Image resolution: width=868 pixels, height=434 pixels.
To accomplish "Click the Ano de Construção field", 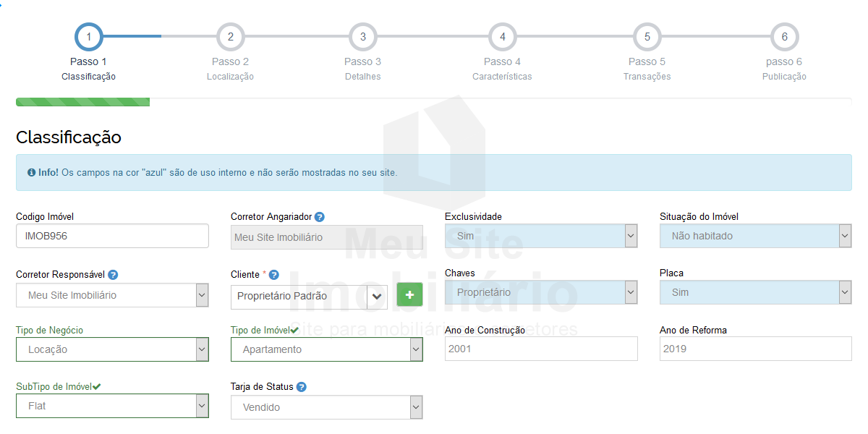I will click(540, 349).
